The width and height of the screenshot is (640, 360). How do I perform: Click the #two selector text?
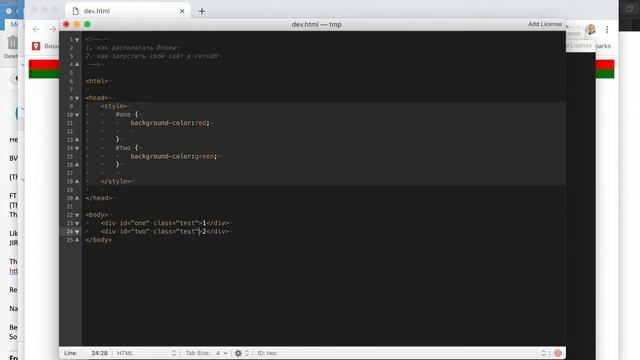tap(123, 148)
